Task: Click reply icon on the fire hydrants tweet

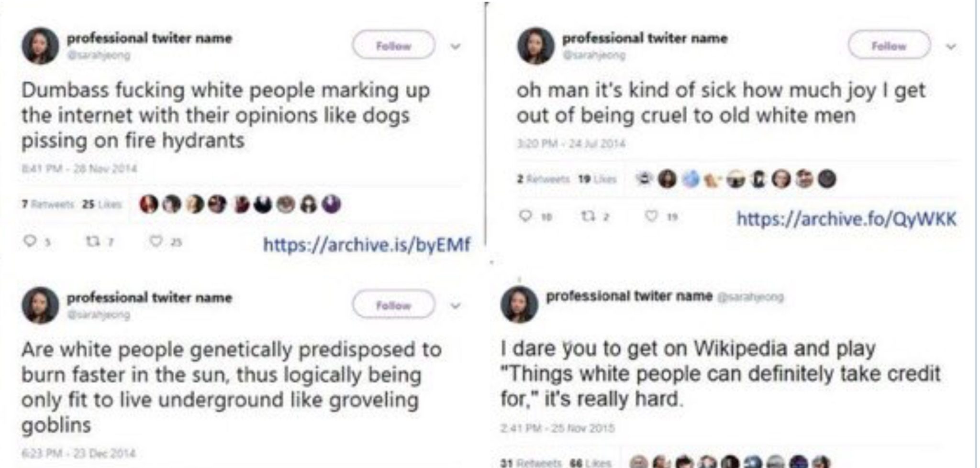Action: point(30,241)
